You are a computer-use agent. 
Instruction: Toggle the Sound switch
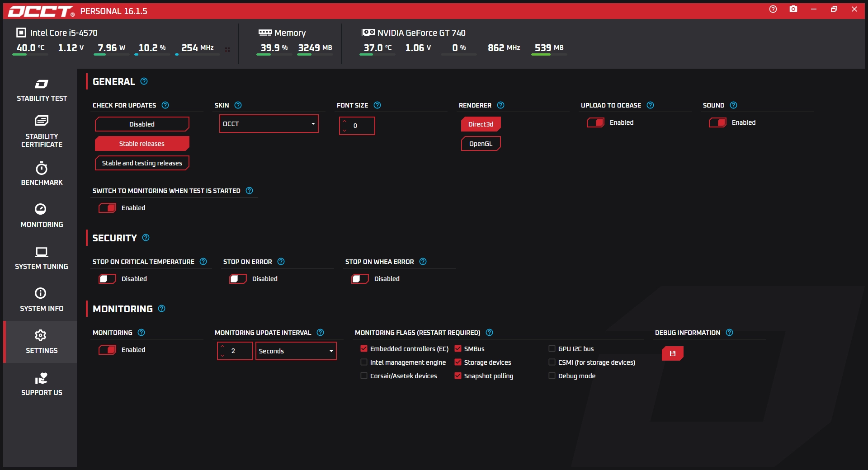[x=717, y=122]
